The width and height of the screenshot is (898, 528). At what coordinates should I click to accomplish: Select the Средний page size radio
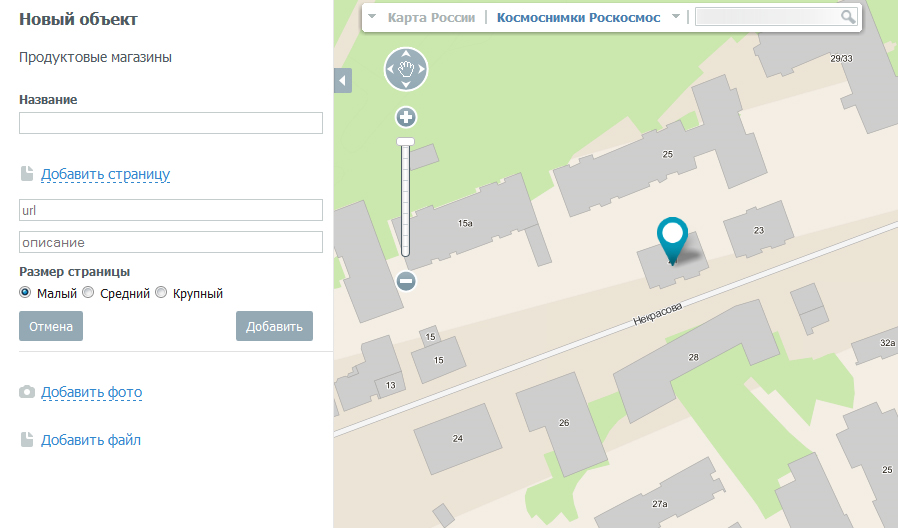click(88, 293)
